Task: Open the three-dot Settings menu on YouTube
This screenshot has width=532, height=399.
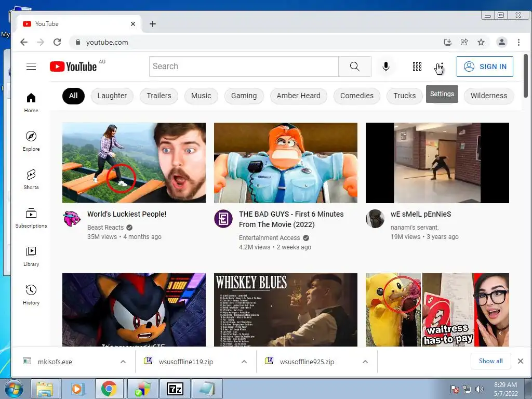Action: [442, 66]
